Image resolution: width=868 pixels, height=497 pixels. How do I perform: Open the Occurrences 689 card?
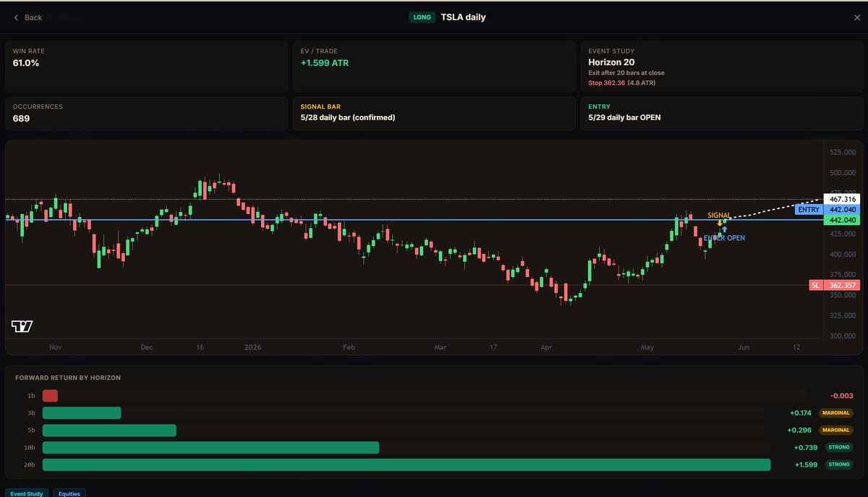(x=146, y=114)
